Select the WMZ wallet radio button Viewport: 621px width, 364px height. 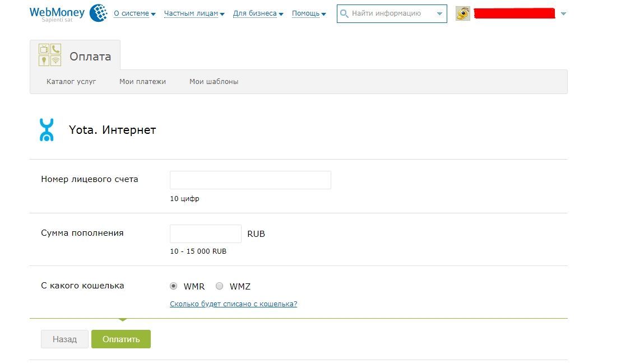pyautogui.click(x=219, y=286)
